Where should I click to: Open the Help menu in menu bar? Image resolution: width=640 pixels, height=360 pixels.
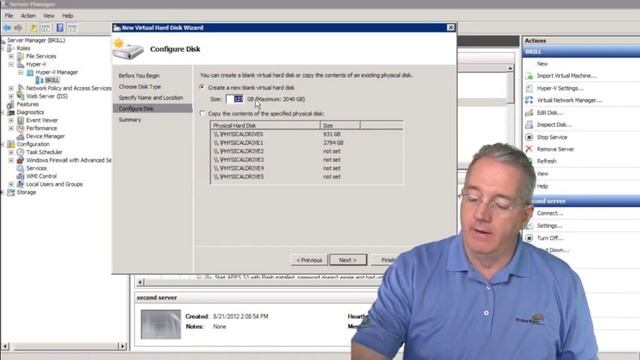[x=67, y=16]
